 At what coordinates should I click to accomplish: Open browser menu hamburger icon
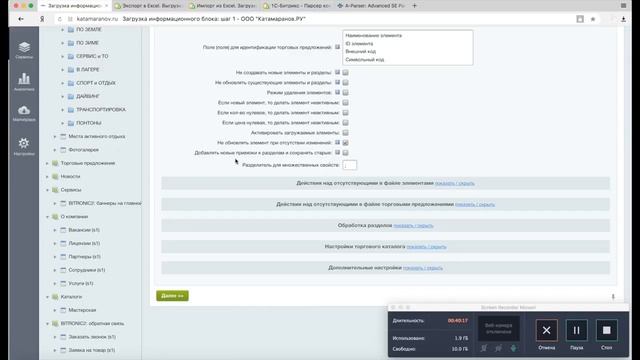623,6
